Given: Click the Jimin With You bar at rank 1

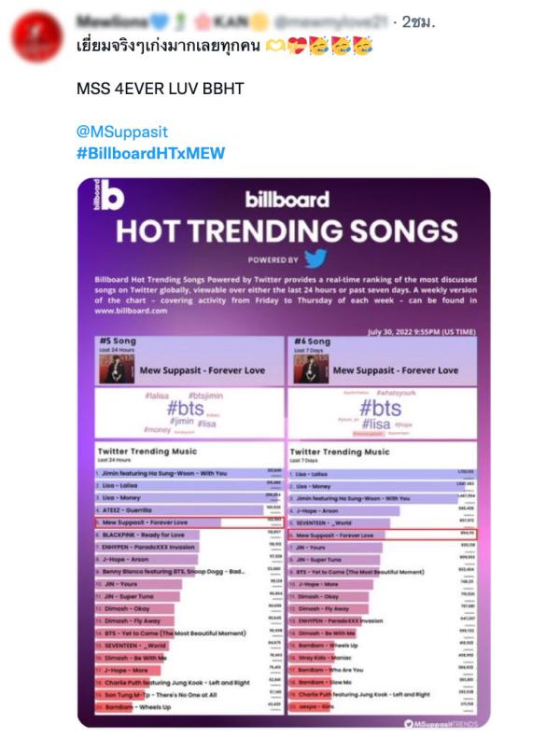Looking at the screenshot, I should tap(189, 473).
